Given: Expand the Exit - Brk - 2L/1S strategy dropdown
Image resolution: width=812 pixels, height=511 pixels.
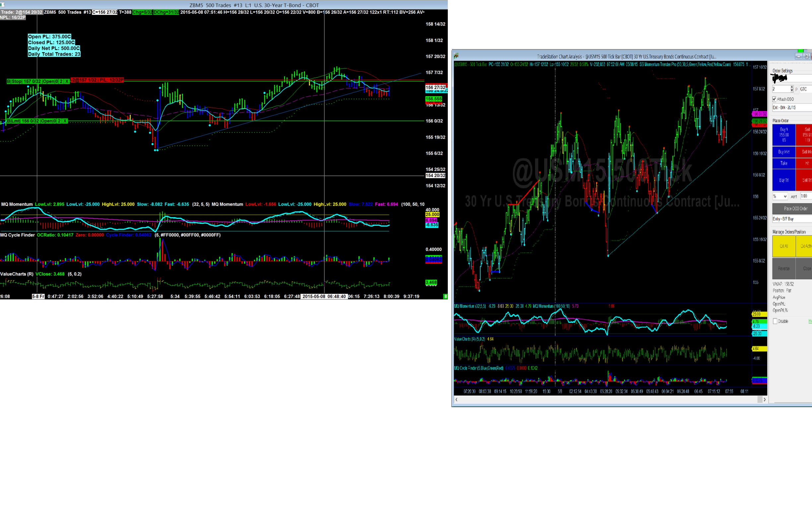Looking at the screenshot, I should [x=791, y=108].
